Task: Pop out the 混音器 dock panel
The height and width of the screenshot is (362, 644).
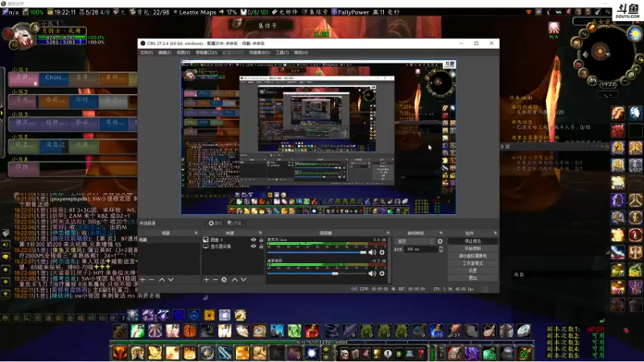Action: [388, 233]
